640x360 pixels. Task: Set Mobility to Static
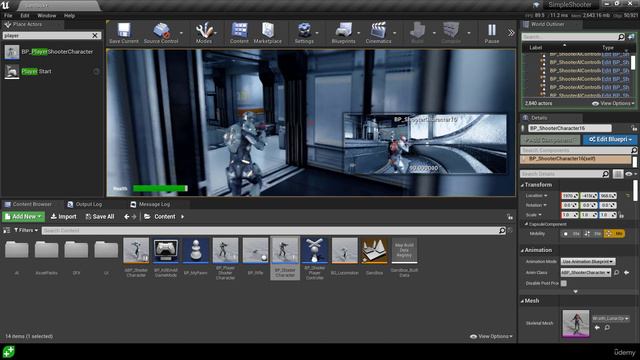(571, 234)
